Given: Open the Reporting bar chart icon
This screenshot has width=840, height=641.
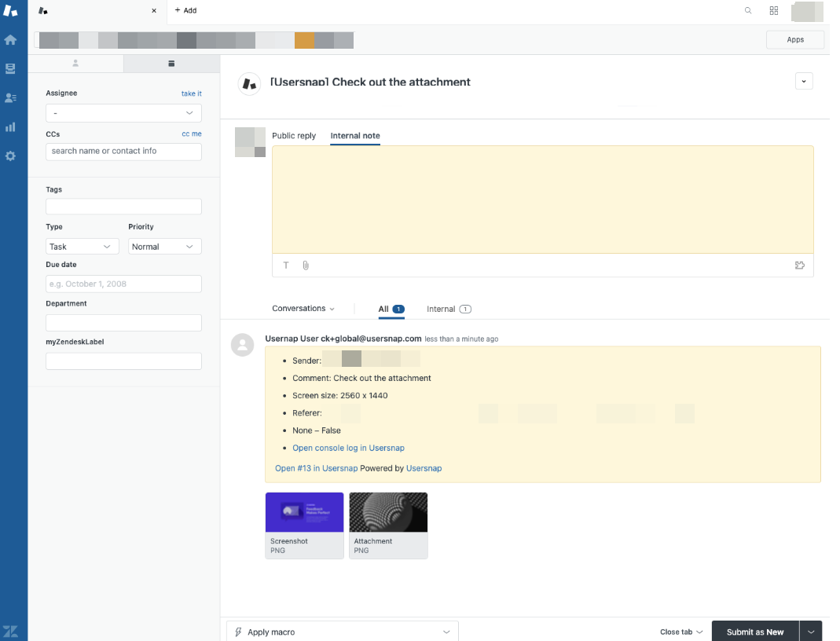Looking at the screenshot, I should coord(10,127).
